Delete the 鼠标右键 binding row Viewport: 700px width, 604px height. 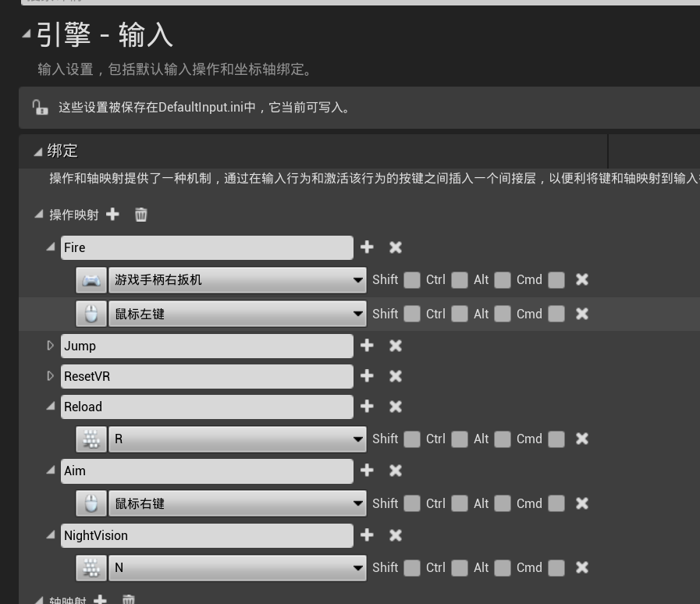(582, 503)
